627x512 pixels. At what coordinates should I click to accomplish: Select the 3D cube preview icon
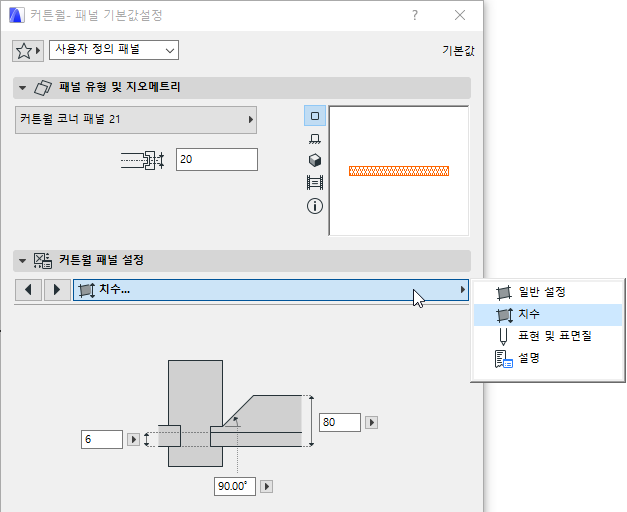tap(315, 160)
